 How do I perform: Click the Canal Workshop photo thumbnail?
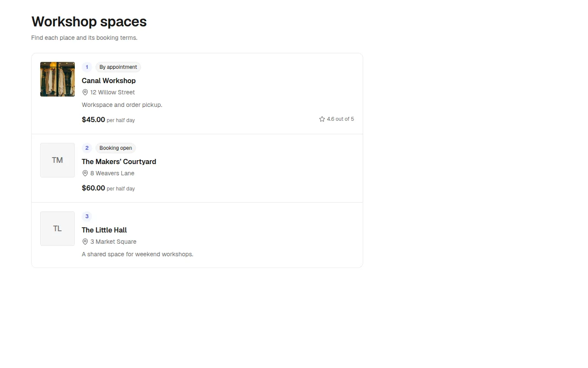tap(58, 79)
